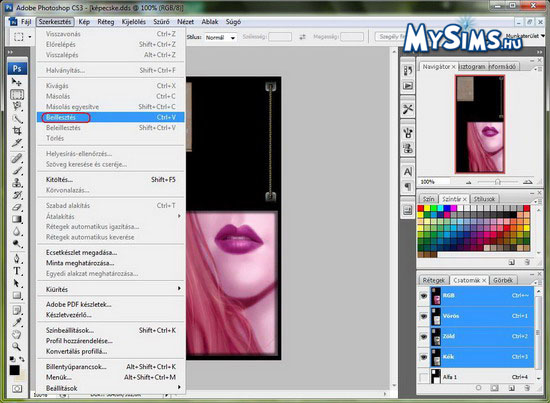This screenshot has height=403, width=550.
Task: Select the Crop tool
Action: (16, 131)
